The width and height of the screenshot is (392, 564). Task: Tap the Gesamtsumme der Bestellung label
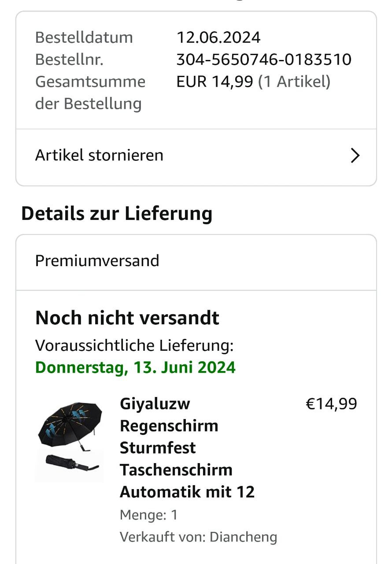[90, 93]
